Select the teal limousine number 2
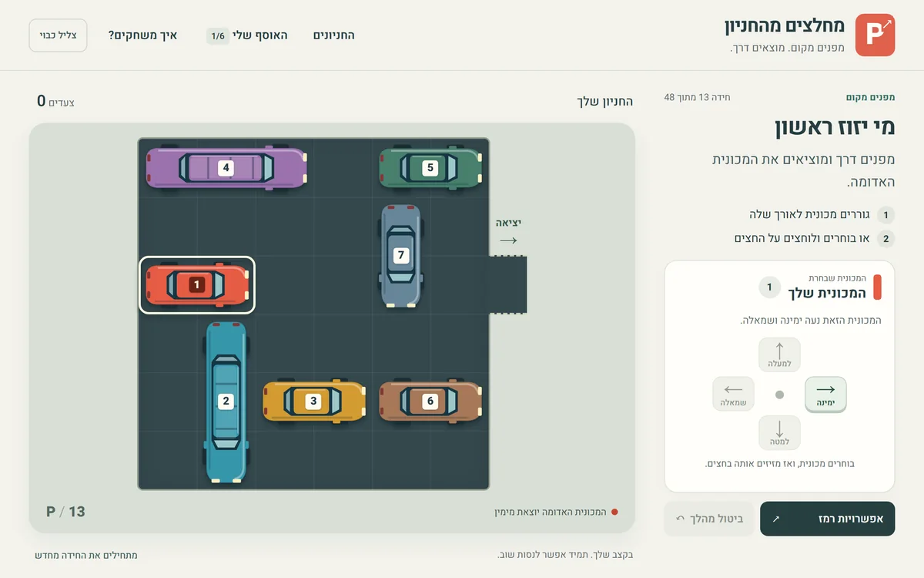 coord(226,402)
